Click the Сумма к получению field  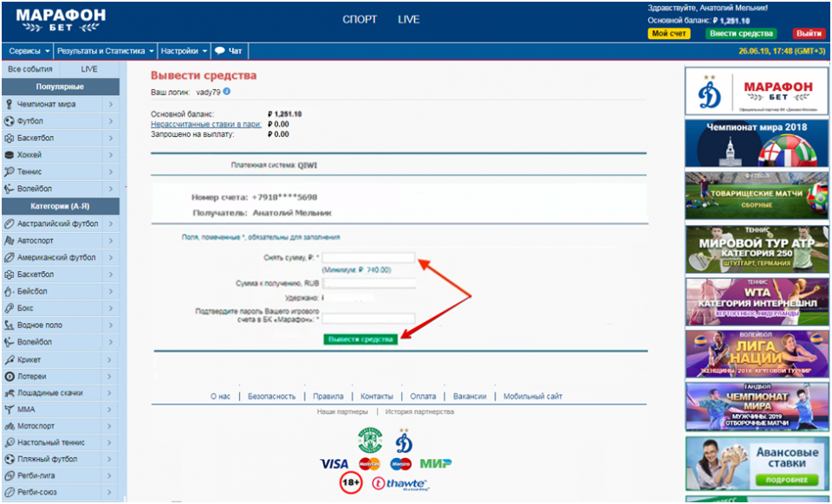point(368,283)
